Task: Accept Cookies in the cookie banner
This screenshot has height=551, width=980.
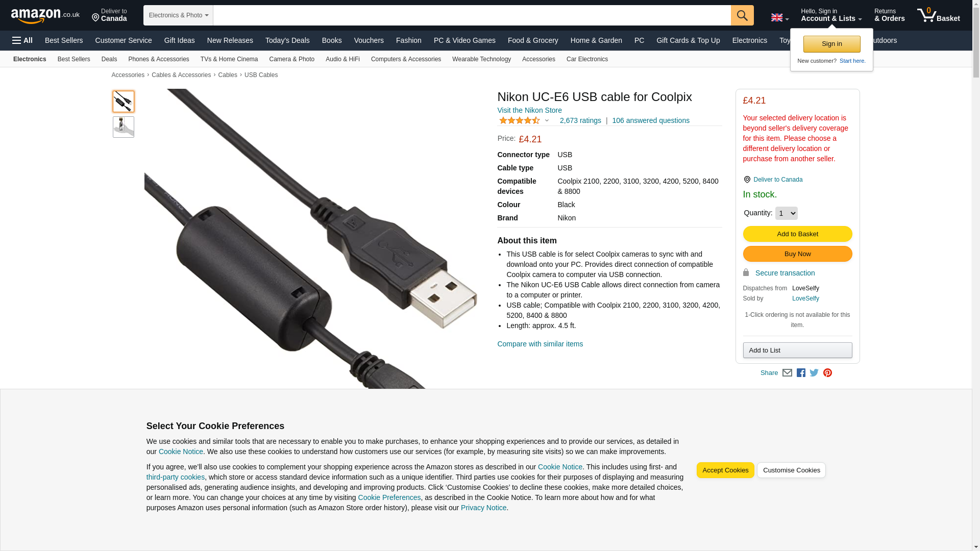Action: [x=725, y=470]
